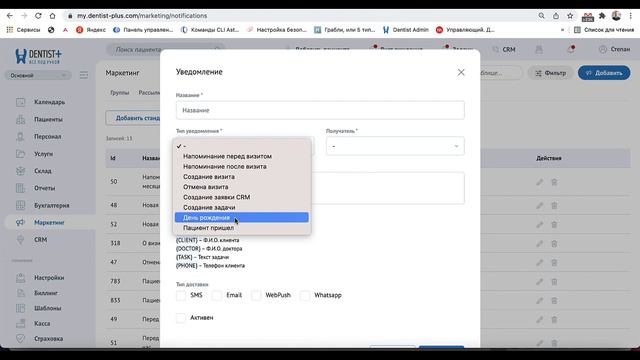
Task: Open the 'Фильтр' button
Action: [x=551, y=73]
